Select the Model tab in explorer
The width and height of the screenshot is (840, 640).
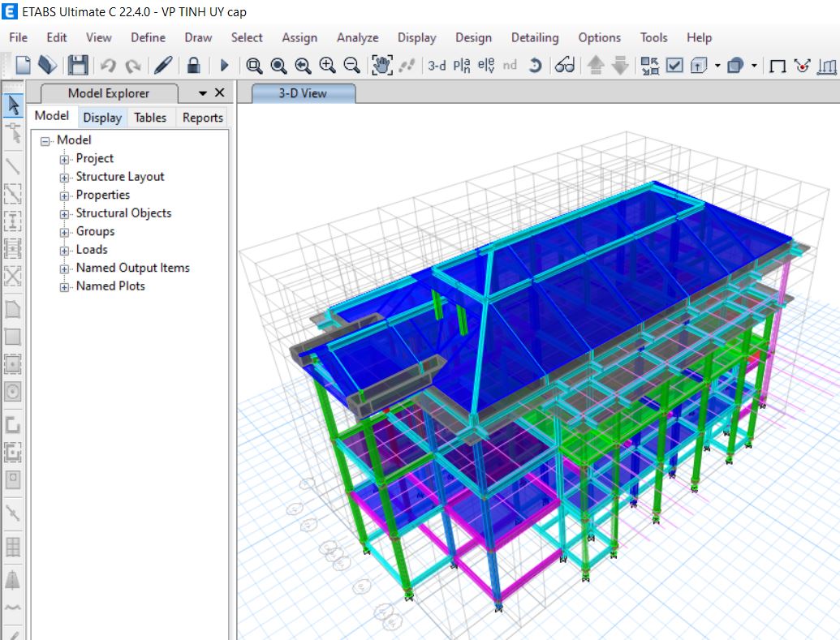pos(52,116)
